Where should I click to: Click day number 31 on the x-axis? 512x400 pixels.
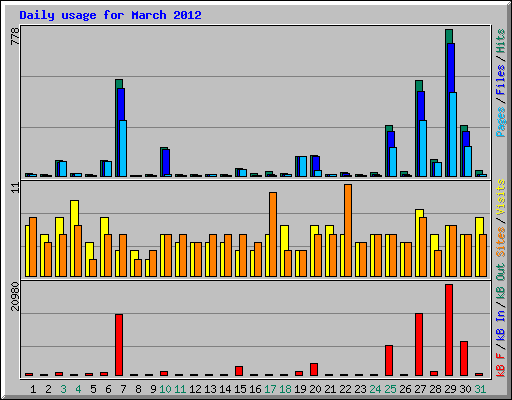(480, 389)
